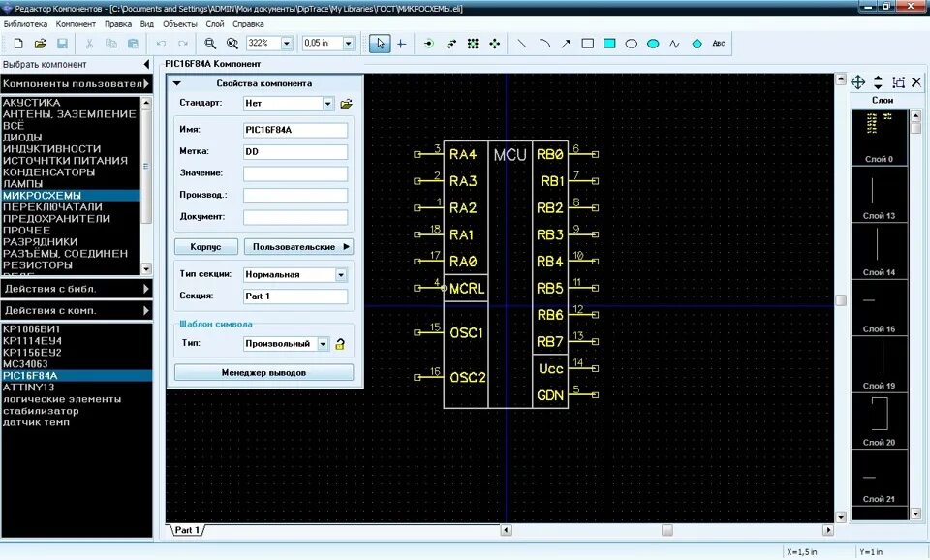Click the New file toolbar icon
Image resolution: width=930 pixels, height=560 pixels.
click(x=18, y=44)
